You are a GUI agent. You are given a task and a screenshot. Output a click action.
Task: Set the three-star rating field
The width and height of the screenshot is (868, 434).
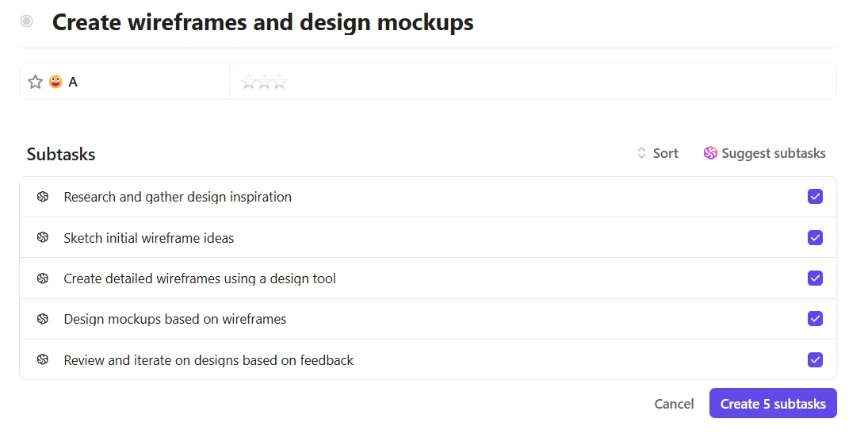264,82
